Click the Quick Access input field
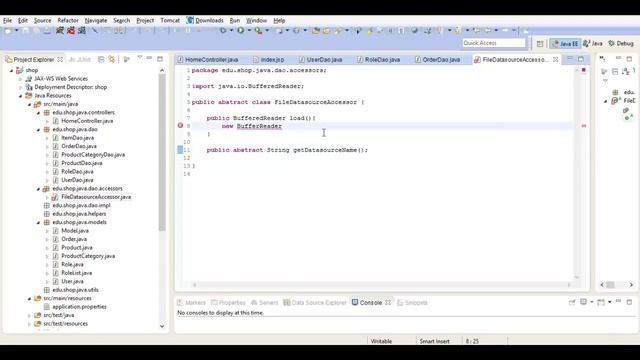The width and height of the screenshot is (640, 360). click(494, 43)
